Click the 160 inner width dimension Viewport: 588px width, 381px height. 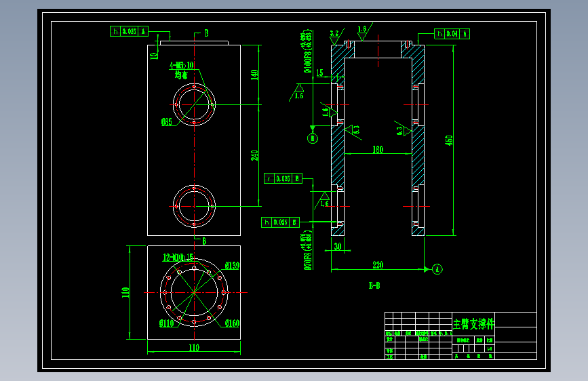378,150
